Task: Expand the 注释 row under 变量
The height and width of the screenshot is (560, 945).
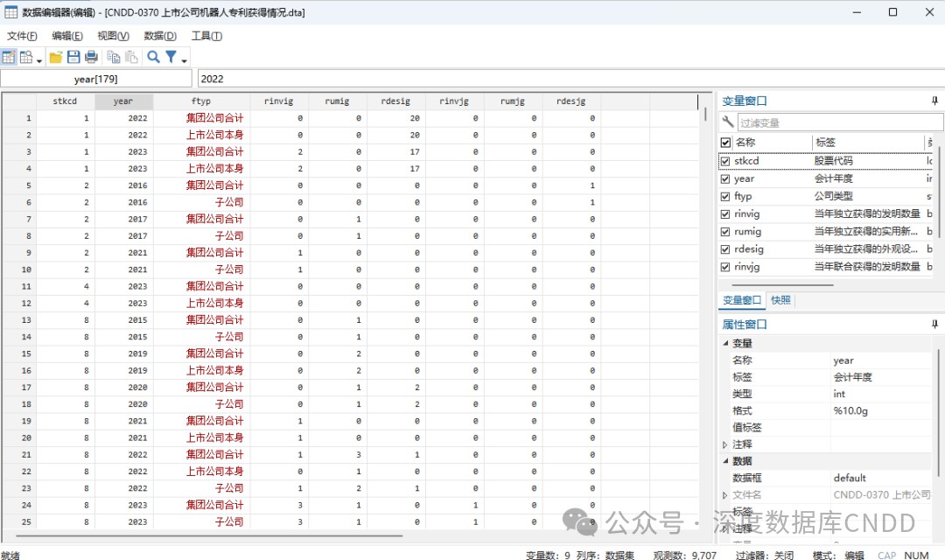Action: point(725,444)
